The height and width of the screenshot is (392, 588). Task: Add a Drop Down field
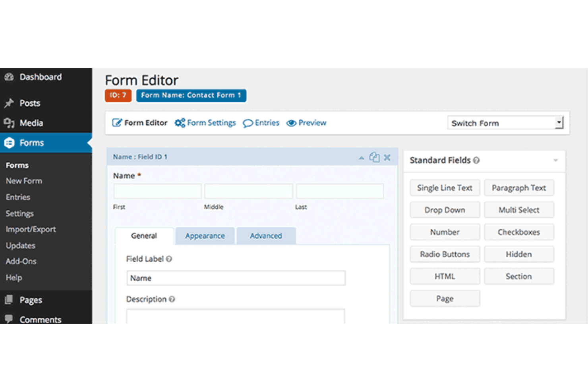pyautogui.click(x=445, y=210)
